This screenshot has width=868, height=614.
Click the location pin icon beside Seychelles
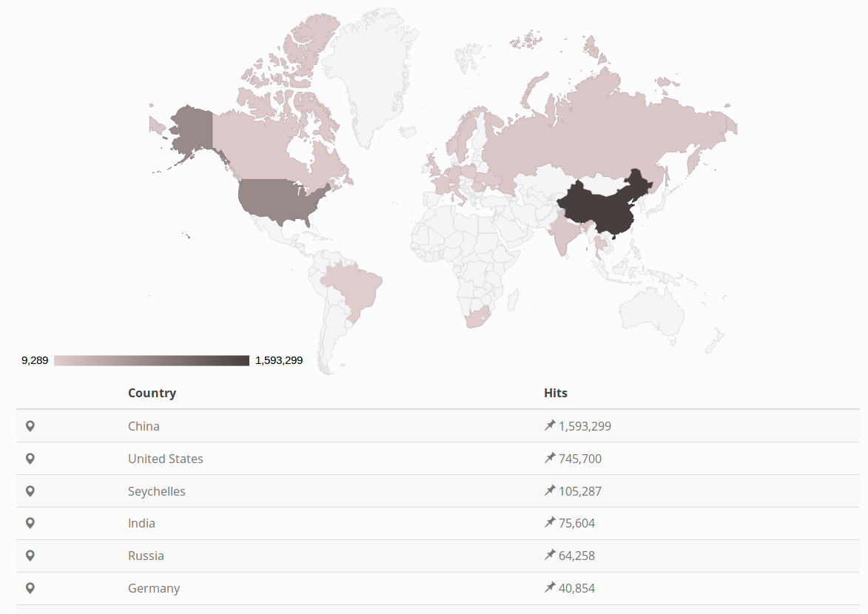(30, 491)
